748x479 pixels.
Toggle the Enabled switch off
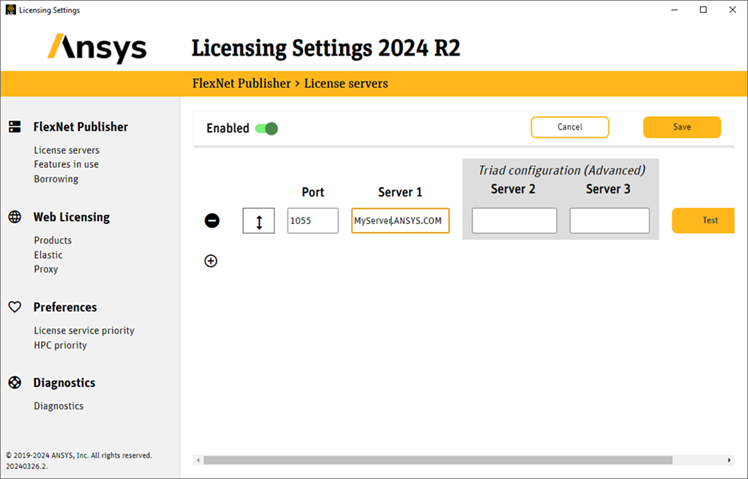click(266, 128)
